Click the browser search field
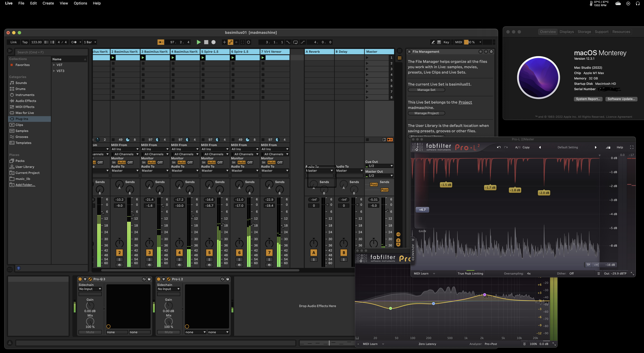644x353 pixels. [x=51, y=52]
